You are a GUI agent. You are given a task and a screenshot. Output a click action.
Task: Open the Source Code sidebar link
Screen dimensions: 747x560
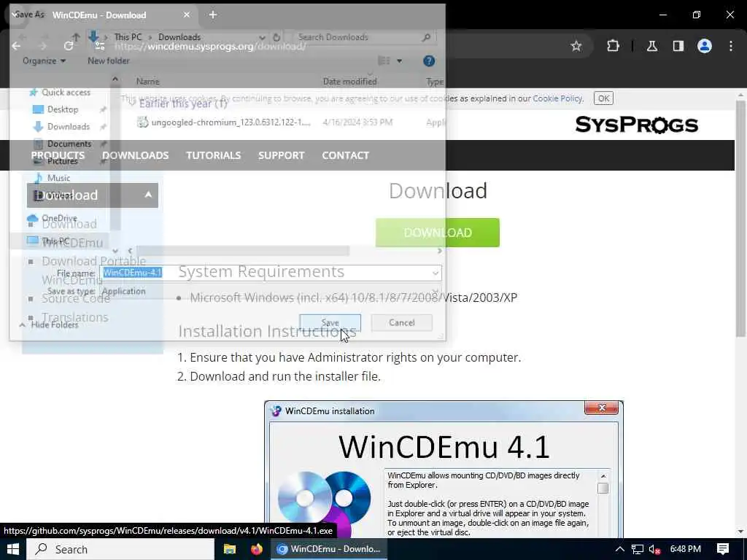click(76, 298)
